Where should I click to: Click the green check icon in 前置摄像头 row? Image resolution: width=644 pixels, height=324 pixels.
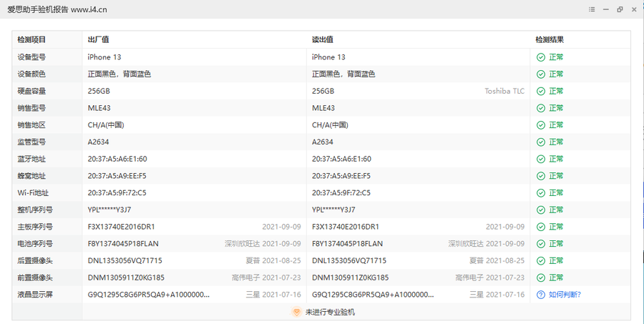coord(540,278)
